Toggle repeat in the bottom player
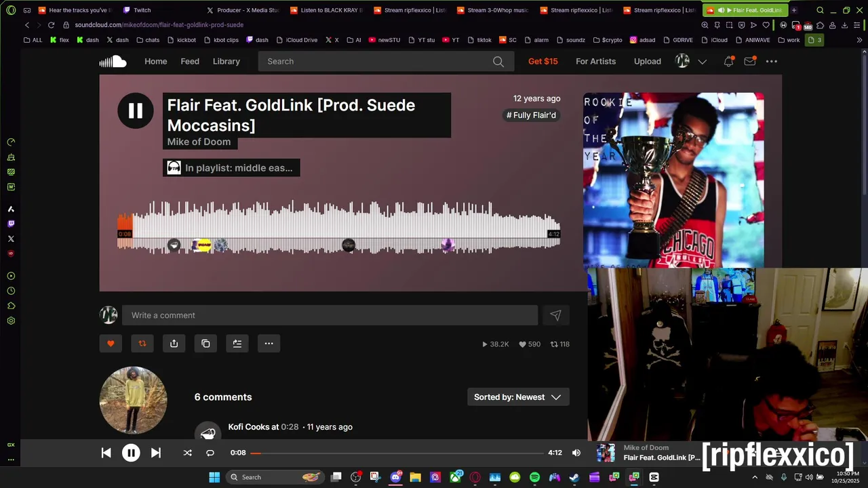 pos(210,453)
